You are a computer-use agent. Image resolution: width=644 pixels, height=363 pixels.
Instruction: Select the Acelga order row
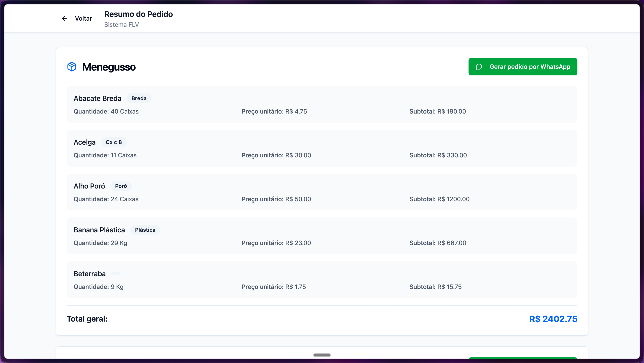[x=322, y=148]
